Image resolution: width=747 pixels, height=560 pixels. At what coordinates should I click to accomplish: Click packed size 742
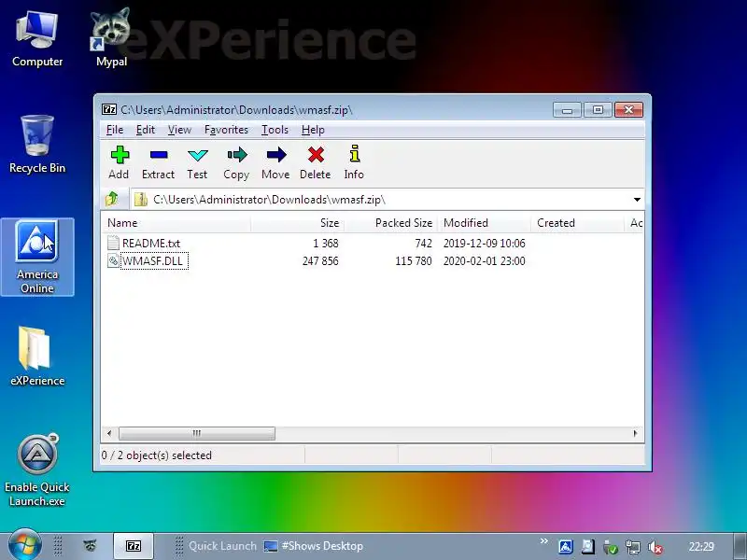click(423, 244)
